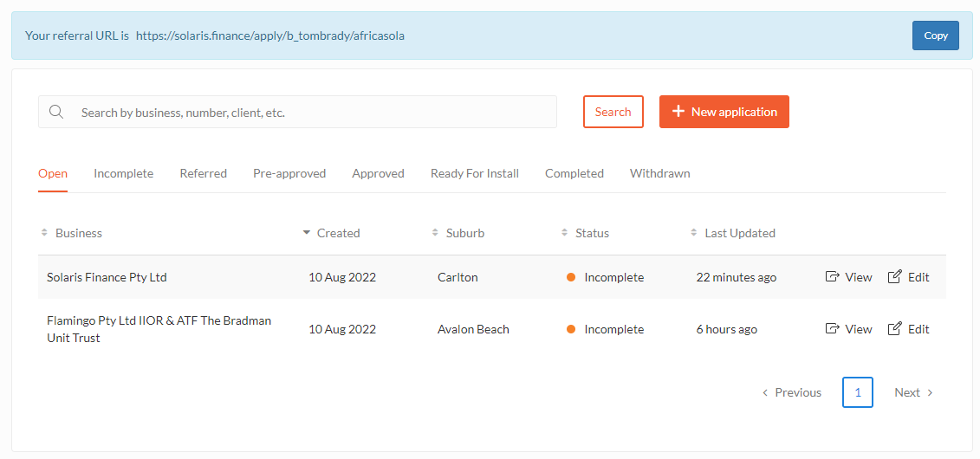Select the Ready For Install tab
The width and height of the screenshot is (980, 459).
coord(475,173)
